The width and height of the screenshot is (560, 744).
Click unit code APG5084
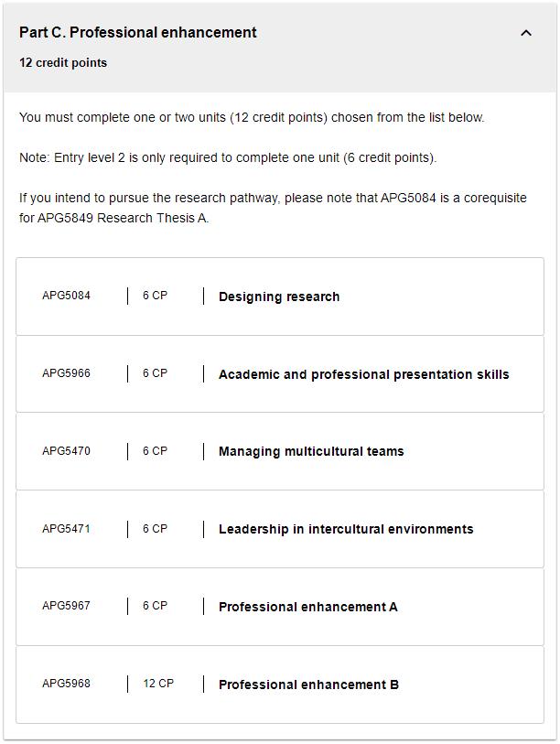pos(67,296)
